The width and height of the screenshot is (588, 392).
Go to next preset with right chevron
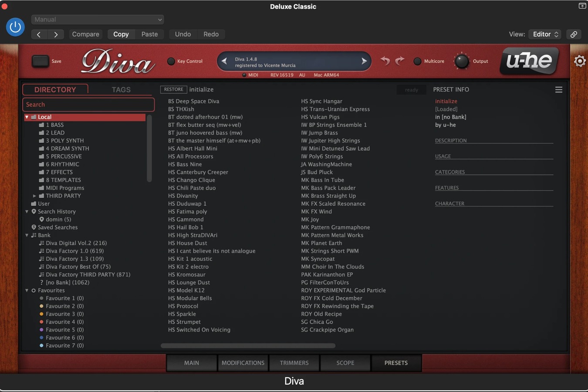pyautogui.click(x=56, y=34)
